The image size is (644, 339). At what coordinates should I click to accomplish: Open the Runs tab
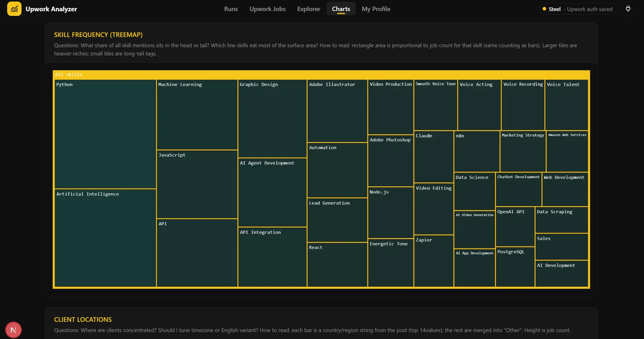[x=231, y=9]
